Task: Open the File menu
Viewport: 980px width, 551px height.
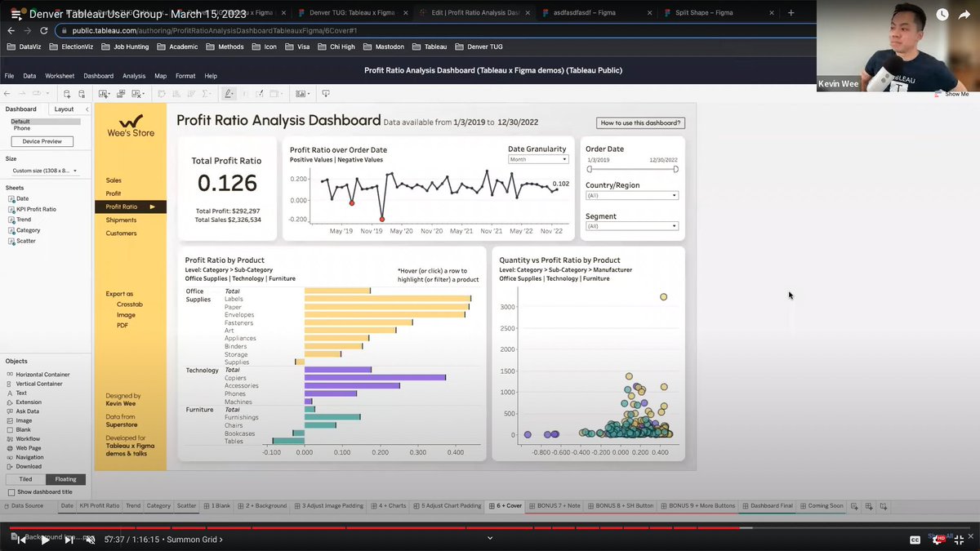Action: [x=9, y=76]
